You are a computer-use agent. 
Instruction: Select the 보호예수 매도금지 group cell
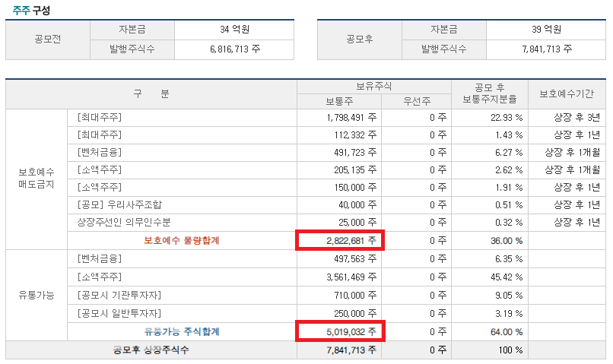pyautogui.click(x=37, y=179)
